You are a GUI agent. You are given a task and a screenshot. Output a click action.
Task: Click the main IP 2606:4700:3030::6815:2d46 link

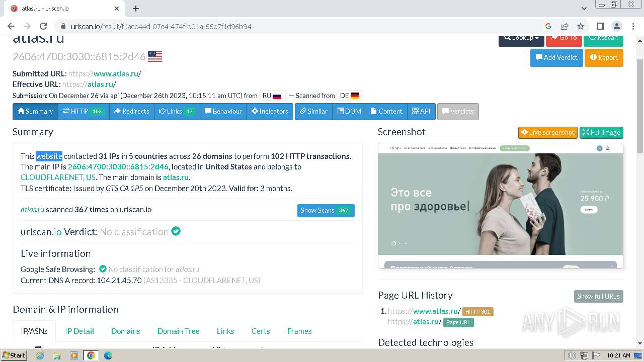pyautogui.click(x=118, y=166)
